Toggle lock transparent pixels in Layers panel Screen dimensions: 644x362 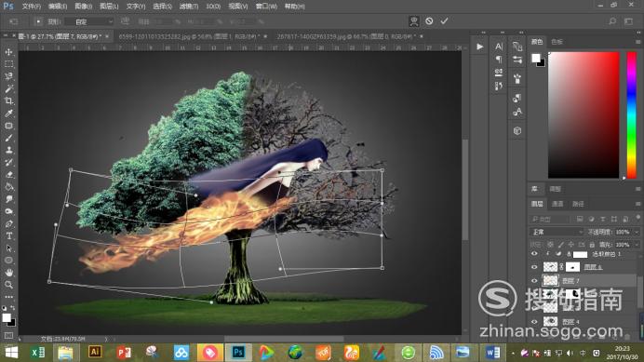click(x=550, y=245)
